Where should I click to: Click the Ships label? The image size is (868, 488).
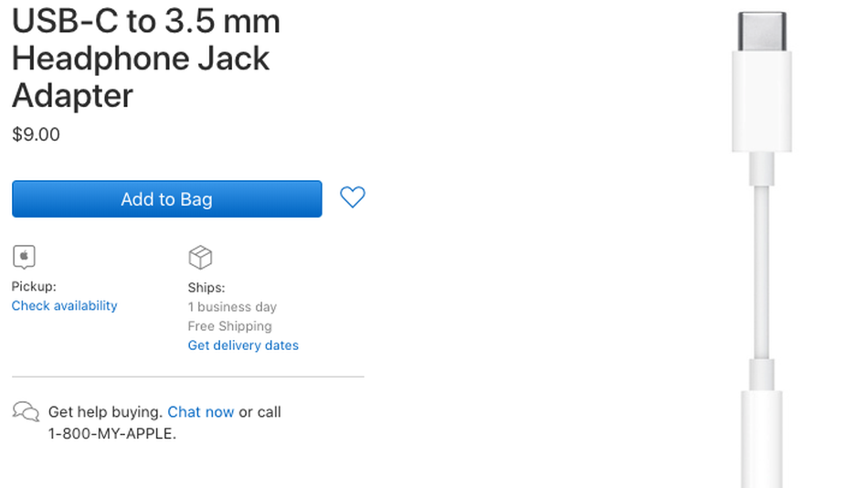tap(206, 287)
